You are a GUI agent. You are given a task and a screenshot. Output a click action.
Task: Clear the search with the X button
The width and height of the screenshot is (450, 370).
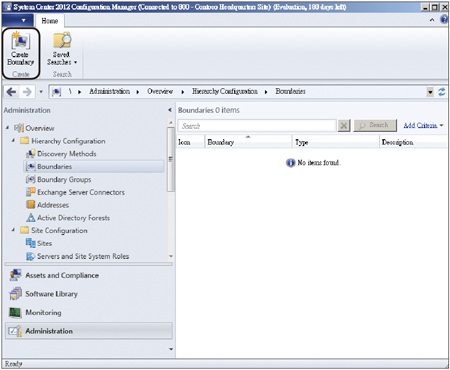tap(344, 126)
